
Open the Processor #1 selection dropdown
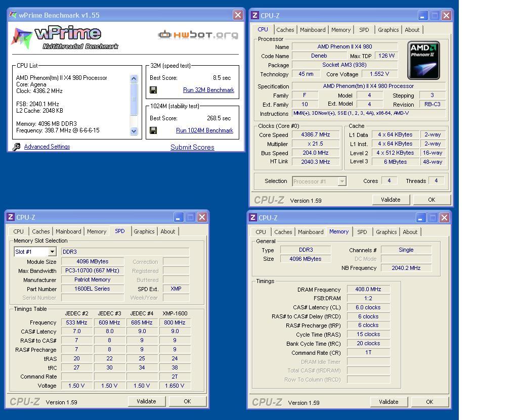point(342,181)
